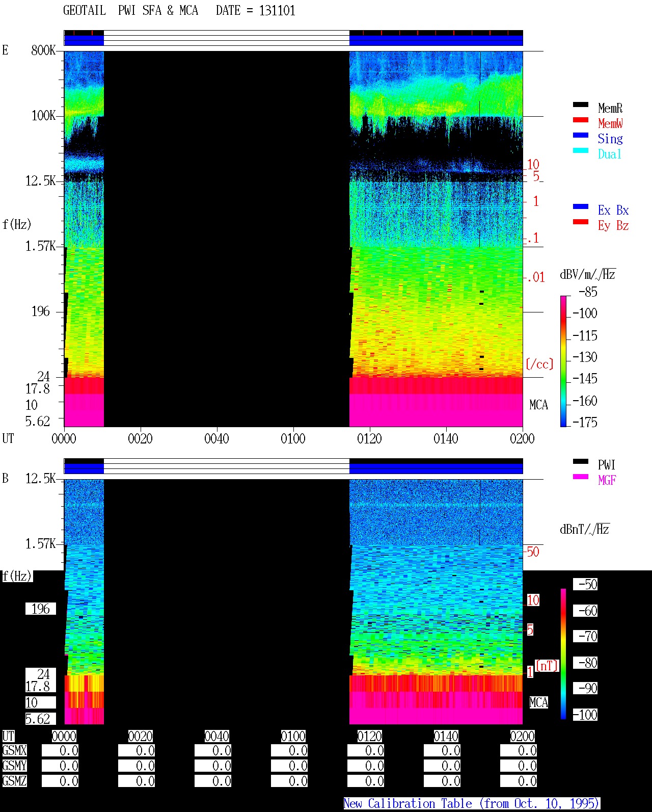Viewport: 652px width, 812px height.
Task: Click '0100' in the bottom UT table row
Action: tap(293, 736)
